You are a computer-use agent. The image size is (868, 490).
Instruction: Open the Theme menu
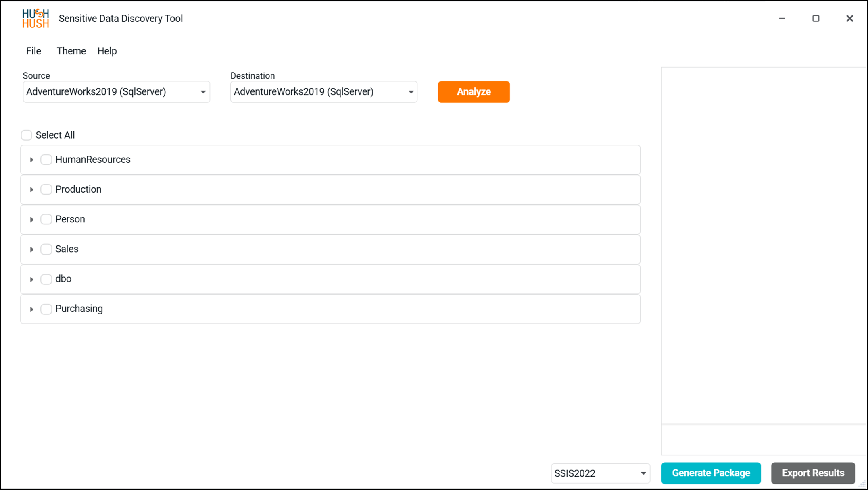[x=71, y=51]
